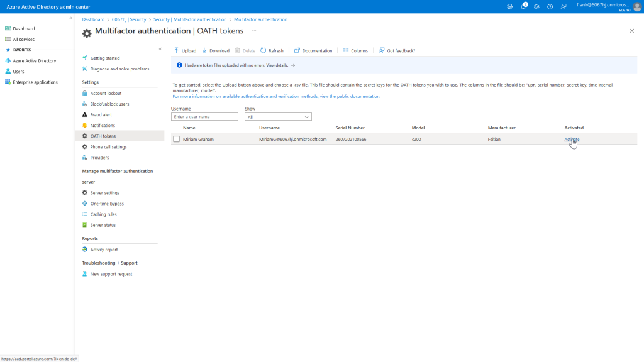Select the Miriam Graham row checkbox
Image resolution: width=644 pixels, height=362 pixels.
(177, 139)
